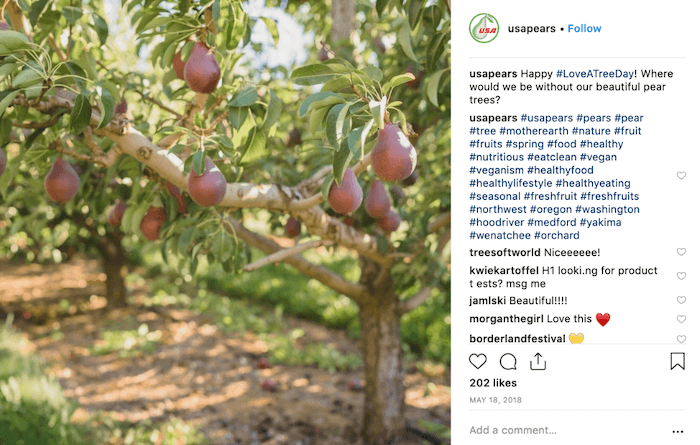
Task: View the 202 likes list
Action: tap(493, 383)
